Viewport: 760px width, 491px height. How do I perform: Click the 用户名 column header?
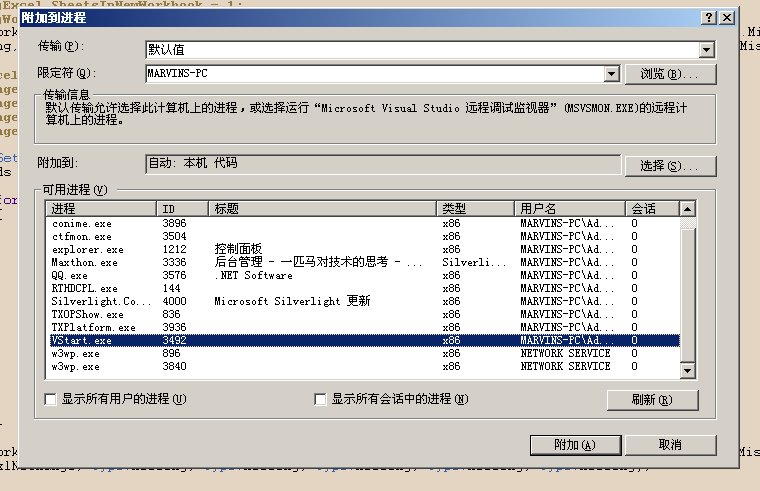click(570, 209)
